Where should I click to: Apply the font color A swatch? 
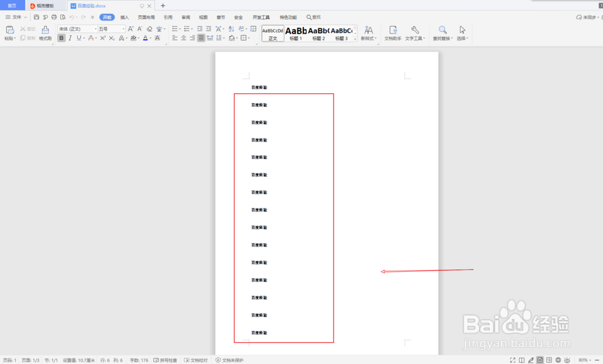click(145, 38)
